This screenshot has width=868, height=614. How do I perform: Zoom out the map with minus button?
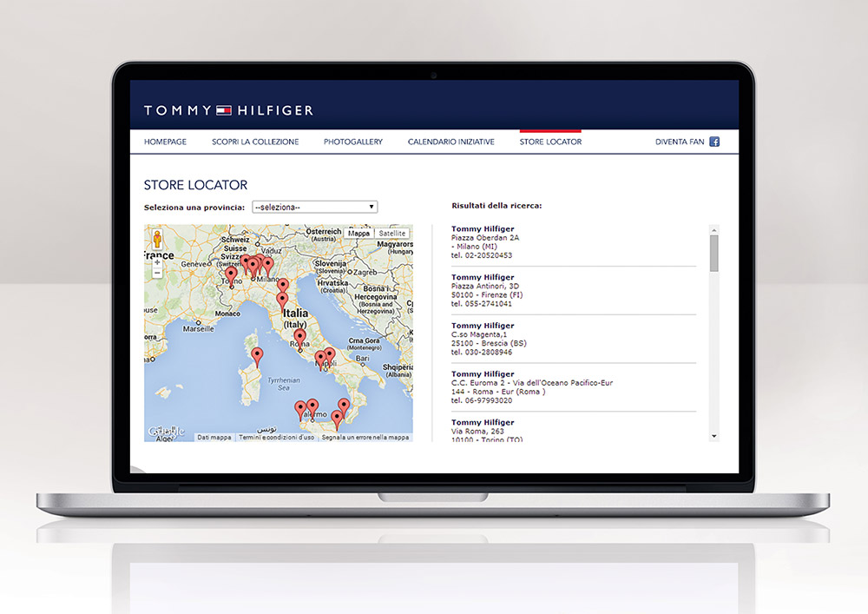click(157, 273)
